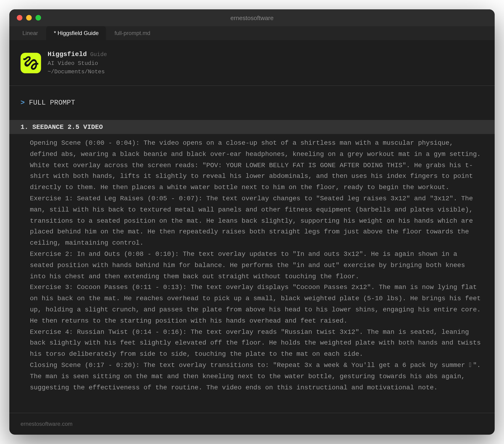Viewport: 504px width, 444px height.
Task: Click the Exercise 2: In and Outs text
Action: point(75,254)
